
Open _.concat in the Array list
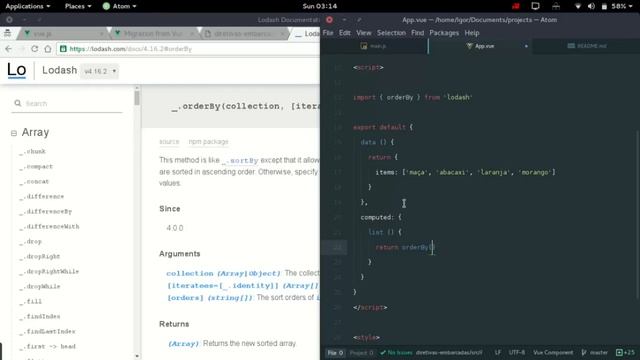[x=34, y=182]
